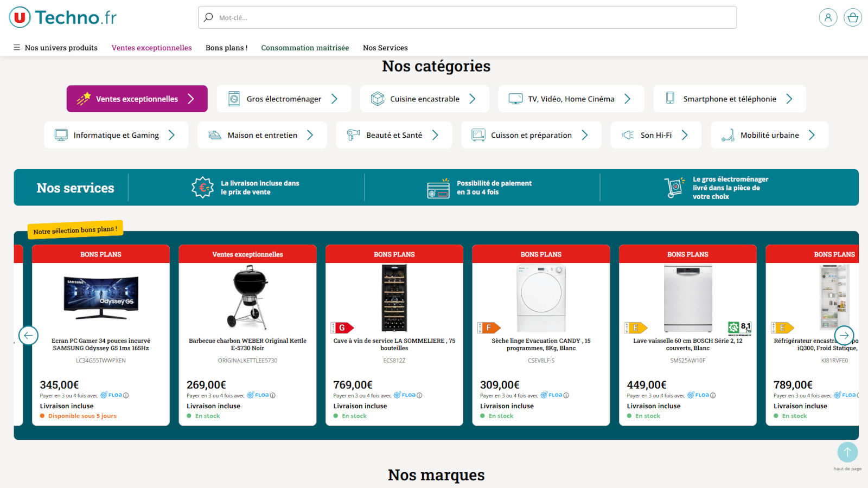Click the energy label E on BOSCH dishwasher
Image resolution: width=868 pixels, height=488 pixels.
tap(636, 328)
